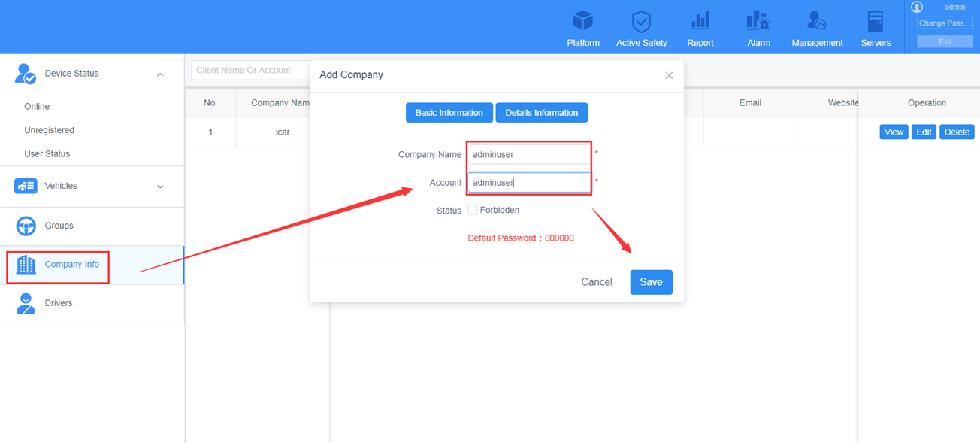This screenshot has height=443, width=980.
Task: Select User Status in the sidebar
Action: coord(47,154)
